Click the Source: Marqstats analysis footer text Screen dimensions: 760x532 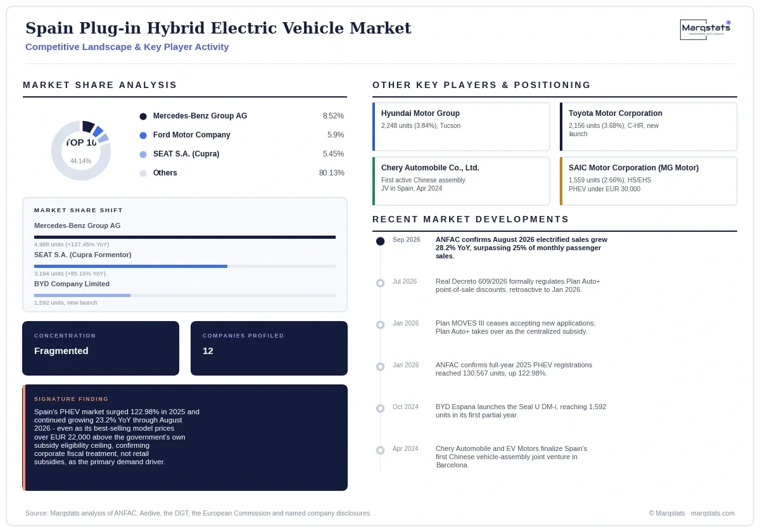(x=198, y=513)
